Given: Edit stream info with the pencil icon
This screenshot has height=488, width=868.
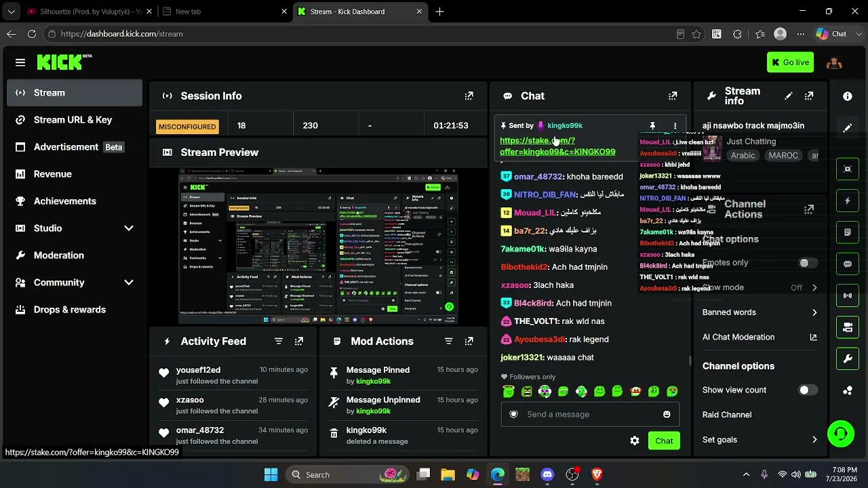Looking at the screenshot, I should (788, 96).
